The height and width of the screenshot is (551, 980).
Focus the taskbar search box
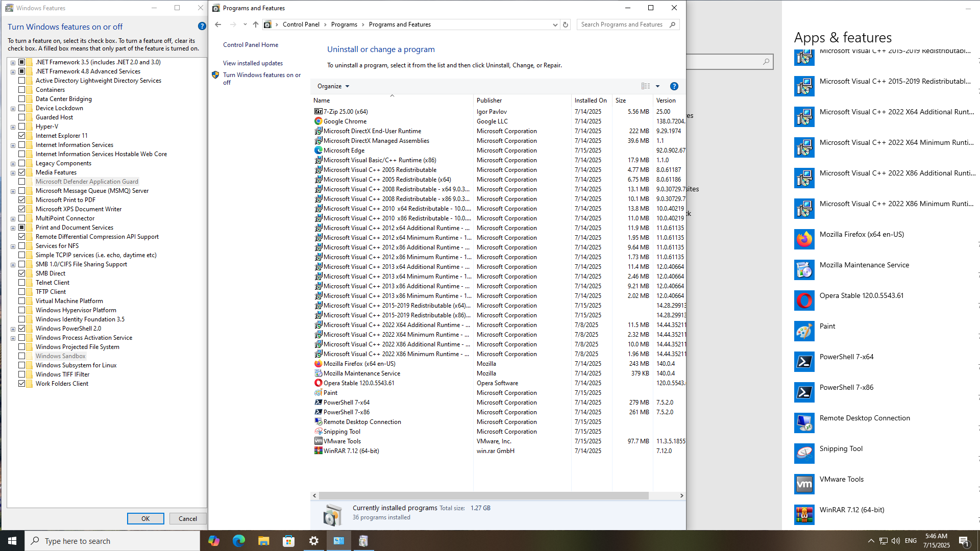coord(112,541)
